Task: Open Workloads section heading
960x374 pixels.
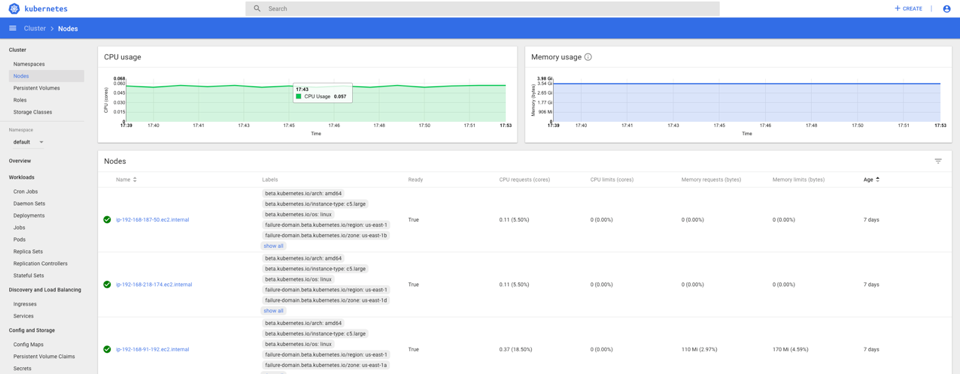Action: pyautogui.click(x=21, y=178)
